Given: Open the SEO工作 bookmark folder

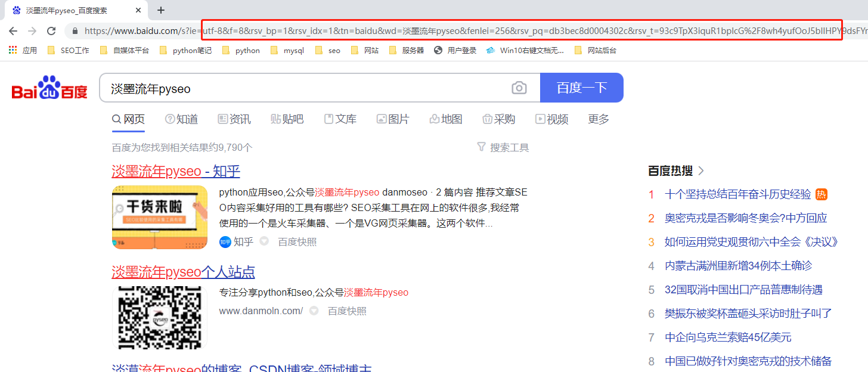Looking at the screenshot, I should coord(68,51).
